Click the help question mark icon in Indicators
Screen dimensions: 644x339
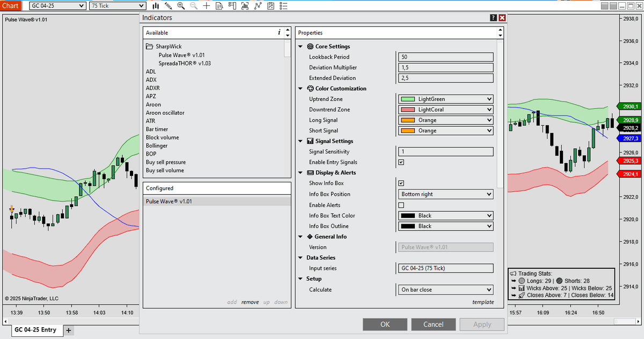[493, 18]
